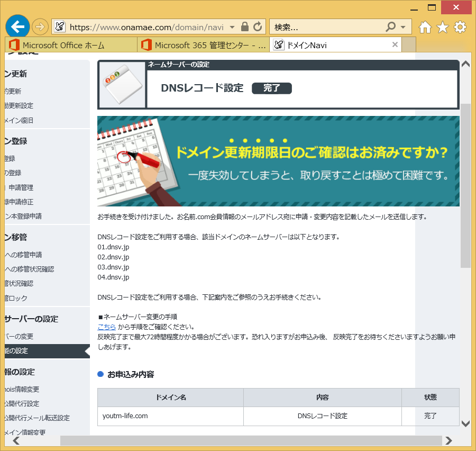Click the ドメイン名 column header
476x451 pixels.
[x=171, y=397]
